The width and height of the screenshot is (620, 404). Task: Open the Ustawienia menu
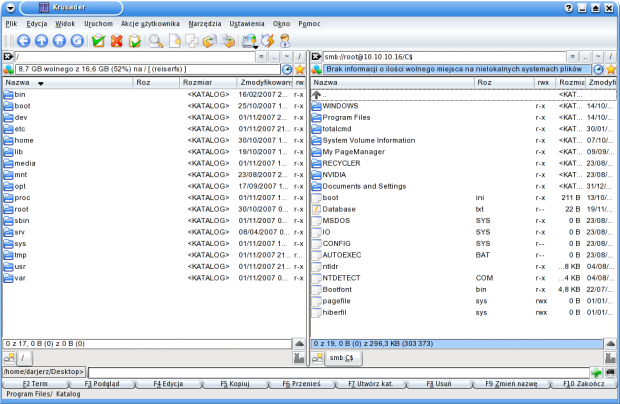click(x=275, y=21)
